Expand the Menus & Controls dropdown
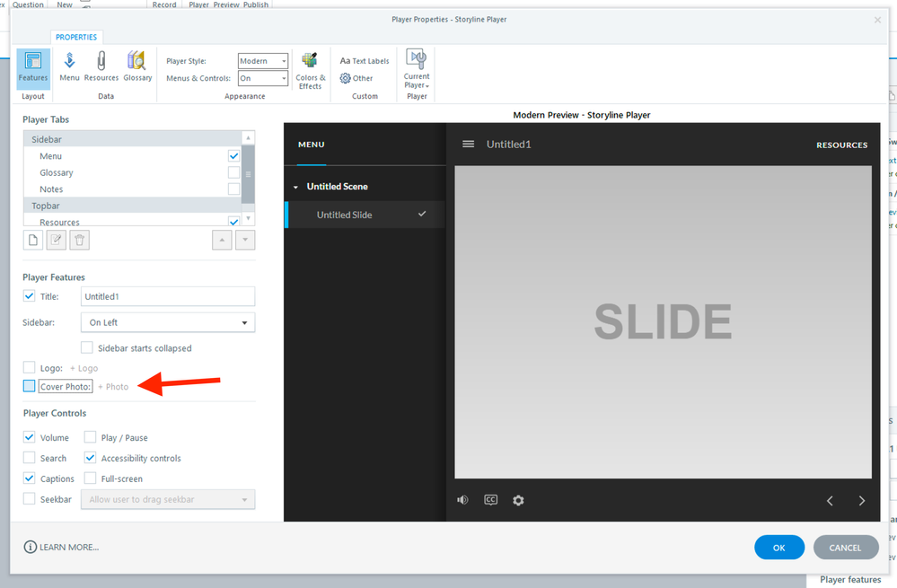The width and height of the screenshot is (897, 588). (x=263, y=78)
